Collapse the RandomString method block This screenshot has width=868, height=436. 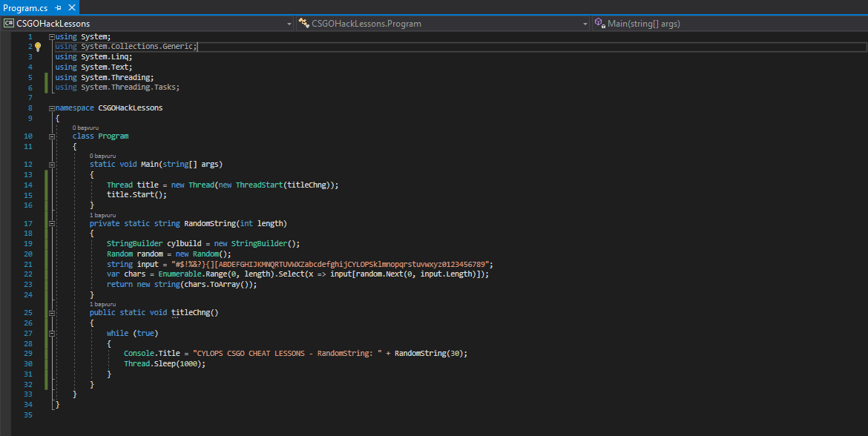click(x=51, y=223)
